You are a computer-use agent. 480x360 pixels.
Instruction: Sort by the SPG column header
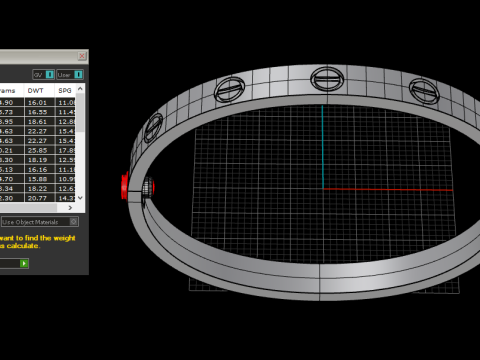click(x=65, y=91)
